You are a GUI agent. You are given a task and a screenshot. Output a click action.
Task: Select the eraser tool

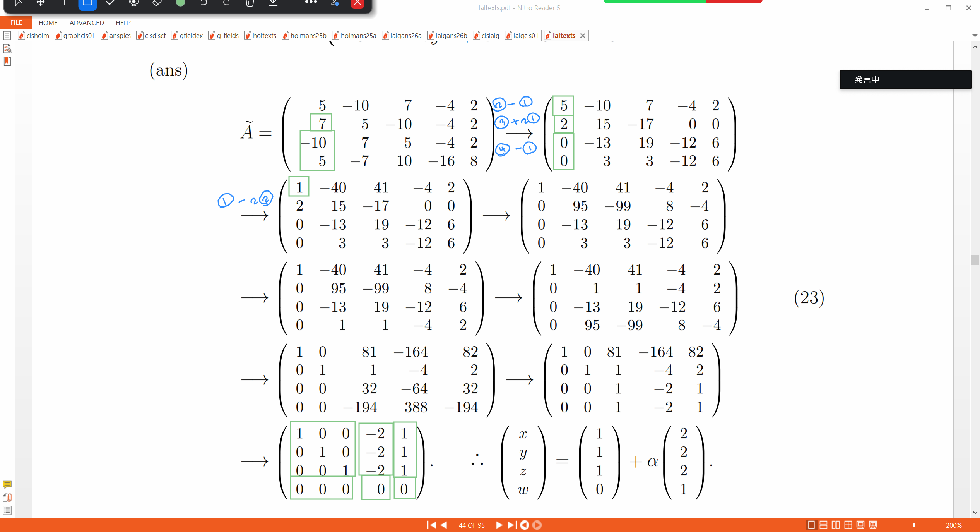[157, 3]
